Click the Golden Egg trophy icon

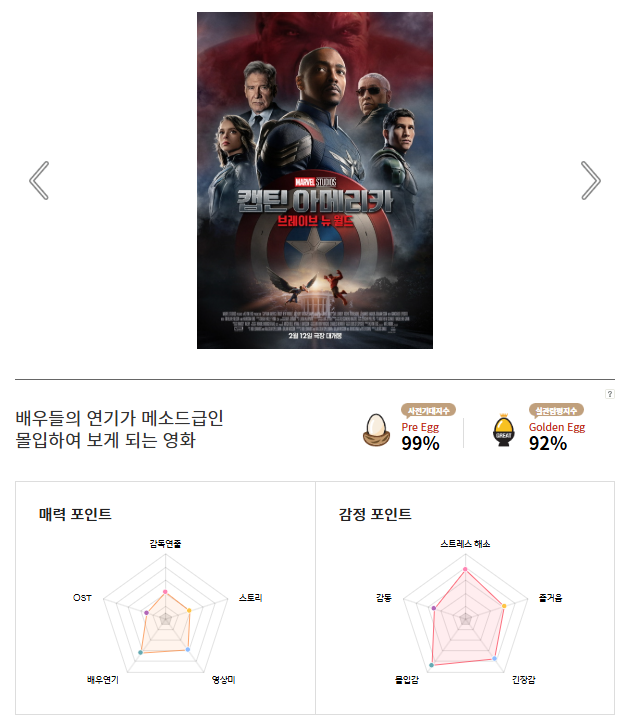click(x=503, y=430)
